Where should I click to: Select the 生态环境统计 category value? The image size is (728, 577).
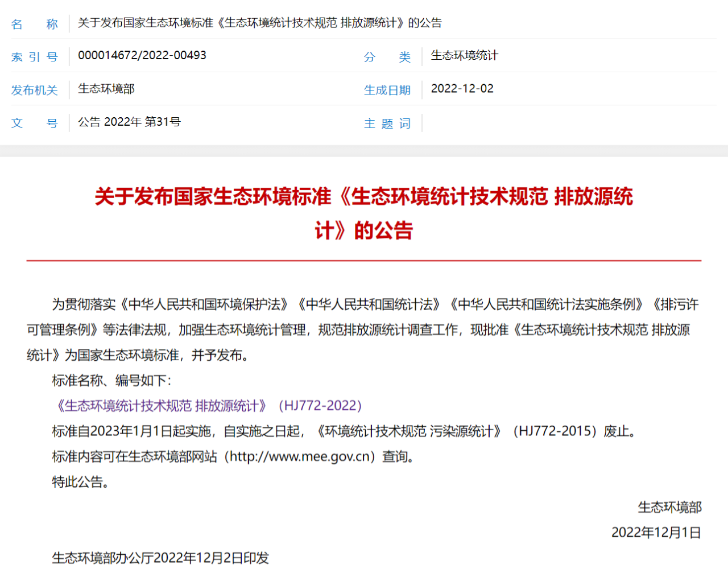point(464,55)
